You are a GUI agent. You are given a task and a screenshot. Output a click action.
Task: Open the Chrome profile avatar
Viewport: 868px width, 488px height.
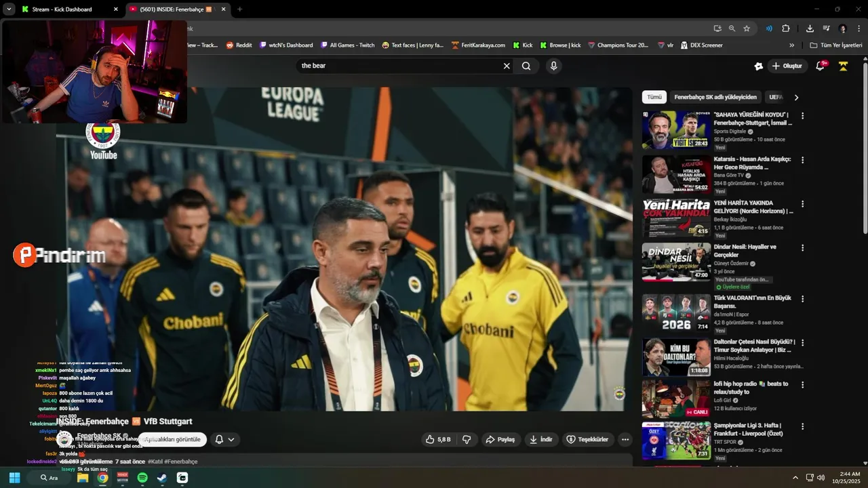(843, 28)
